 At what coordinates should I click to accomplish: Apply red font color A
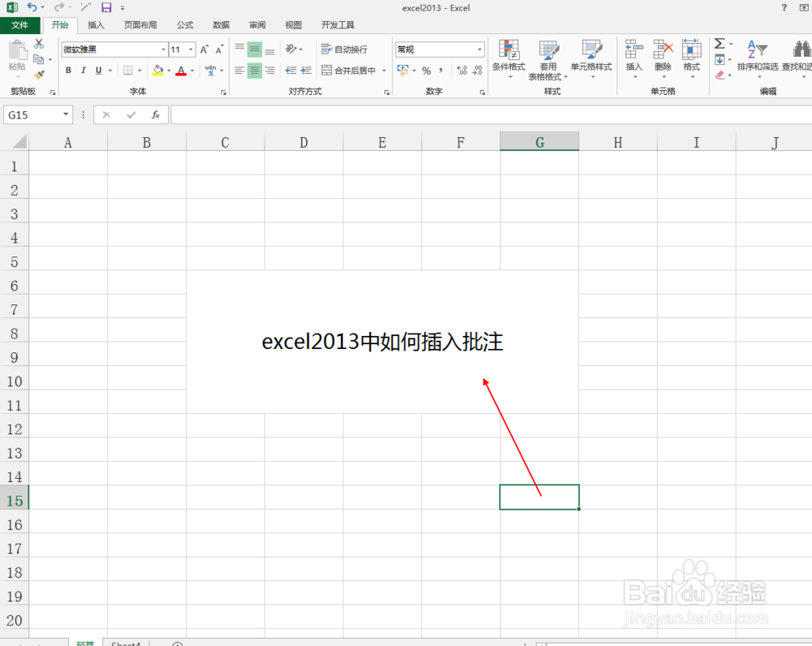tap(181, 70)
